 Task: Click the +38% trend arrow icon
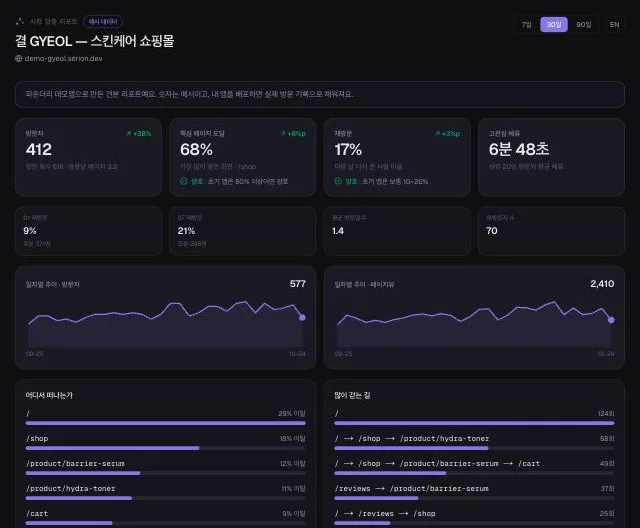[x=129, y=133]
